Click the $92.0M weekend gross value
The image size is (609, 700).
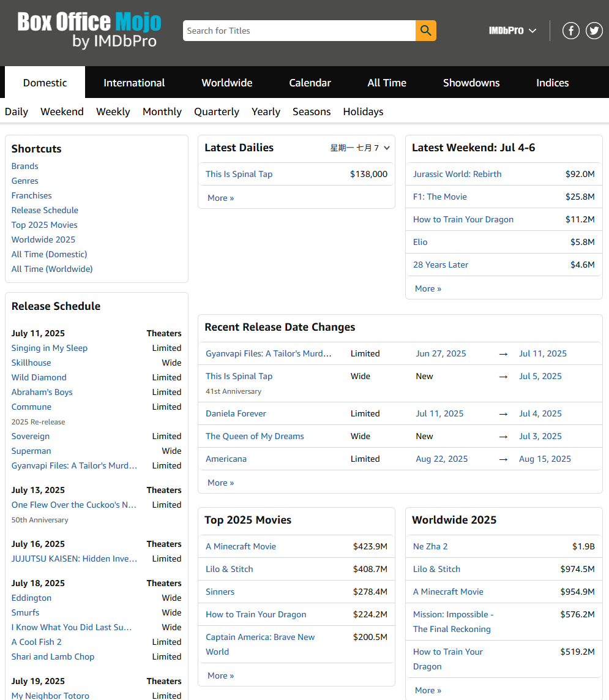pyautogui.click(x=580, y=174)
